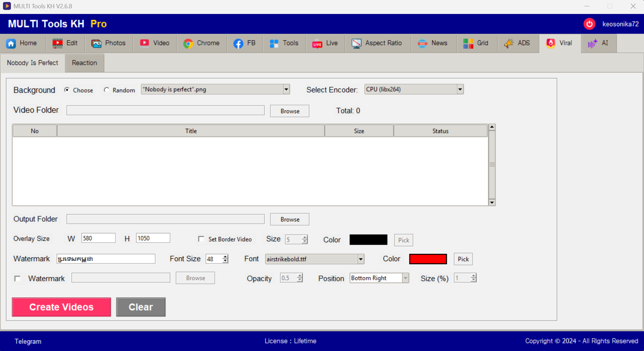Tick the image Watermark checkbox
This screenshot has width=644, height=351.
18,278
